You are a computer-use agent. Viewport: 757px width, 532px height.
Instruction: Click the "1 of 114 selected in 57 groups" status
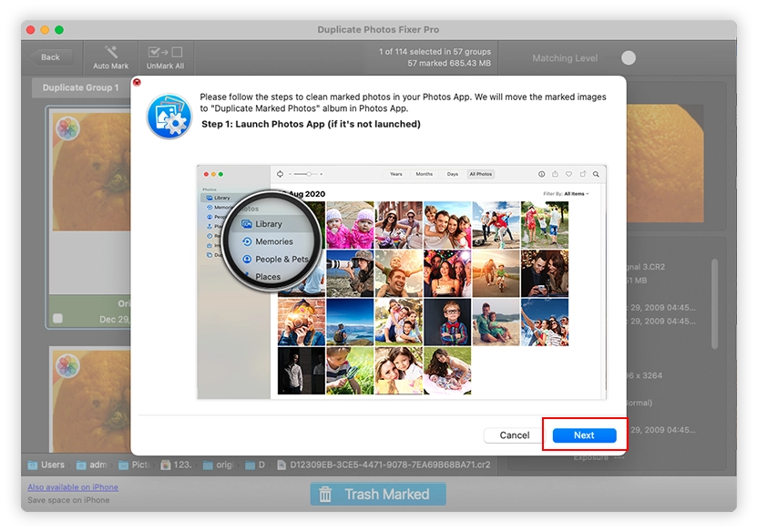click(x=435, y=52)
